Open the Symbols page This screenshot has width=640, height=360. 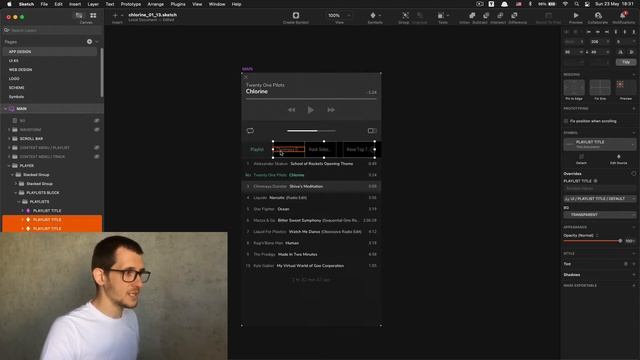(x=16, y=97)
